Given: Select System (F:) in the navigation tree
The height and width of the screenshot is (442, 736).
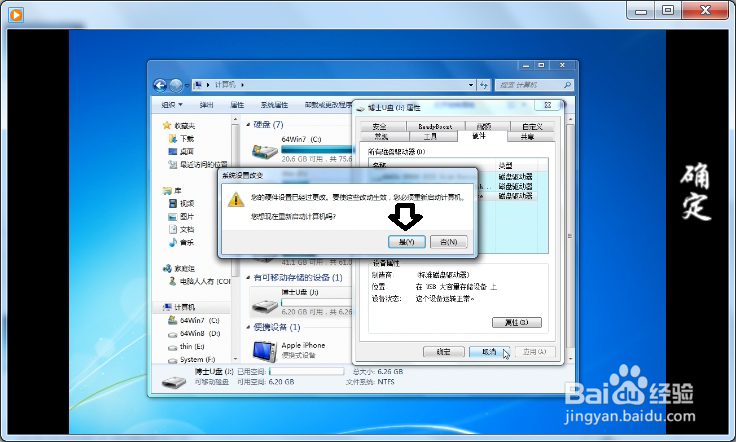Looking at the screenshot, I should (197, 359).
